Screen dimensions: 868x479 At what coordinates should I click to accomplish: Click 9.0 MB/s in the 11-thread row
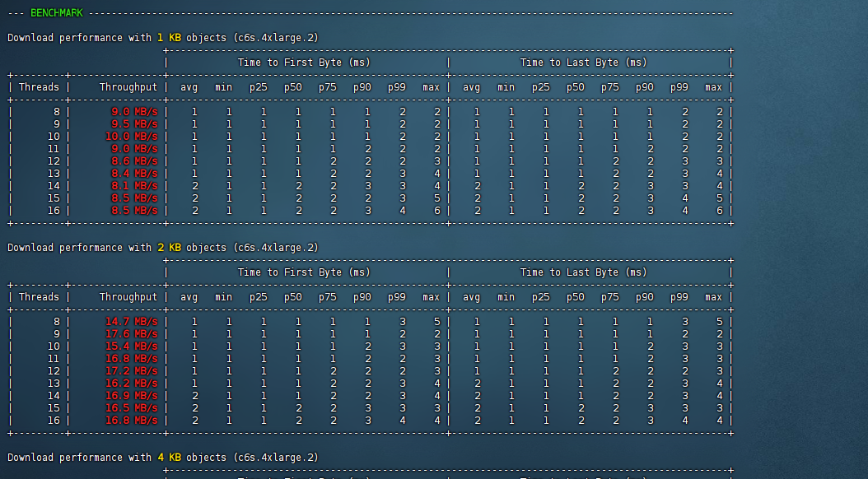pos(134,149)
